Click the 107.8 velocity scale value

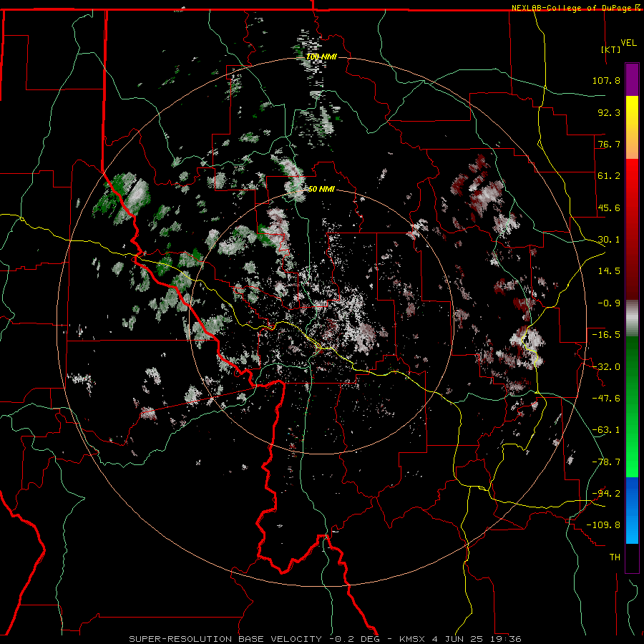tap(606, 80)
